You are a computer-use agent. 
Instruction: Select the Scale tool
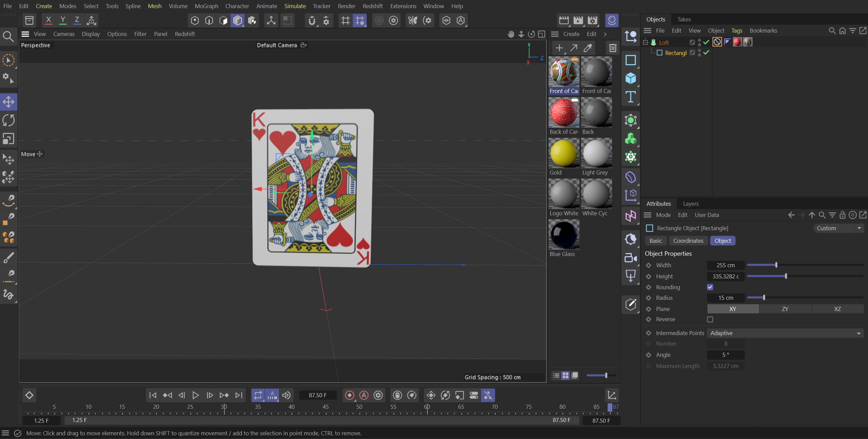pyautogui.click(x=8, y=138)
